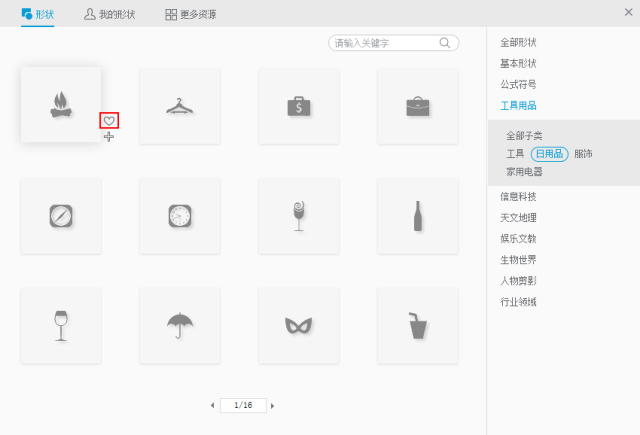Click the search magnifier icon
This screenshot has width=640, height=435.
[444, 42]
